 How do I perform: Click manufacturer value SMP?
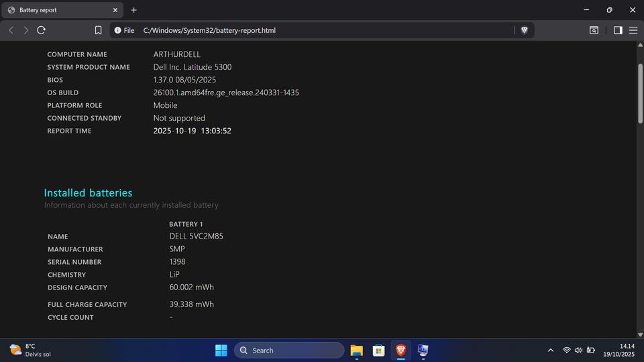click(x=177, y=249)
